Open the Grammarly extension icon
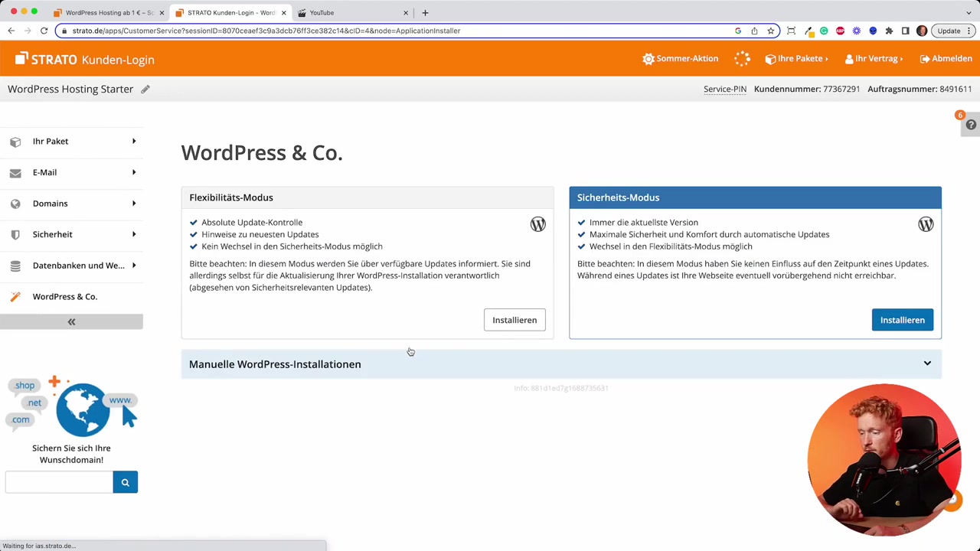 824,31
